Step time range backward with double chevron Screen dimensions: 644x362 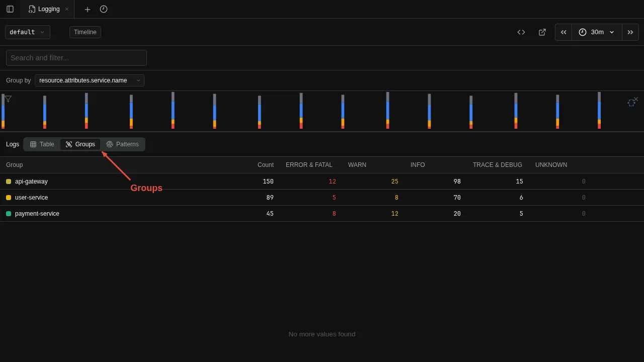pos(563,32)
